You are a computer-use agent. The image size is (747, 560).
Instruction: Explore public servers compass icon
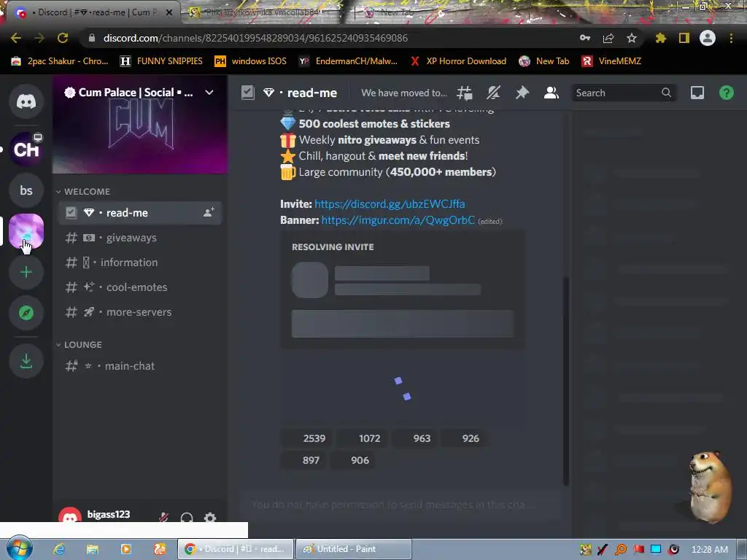26,313
